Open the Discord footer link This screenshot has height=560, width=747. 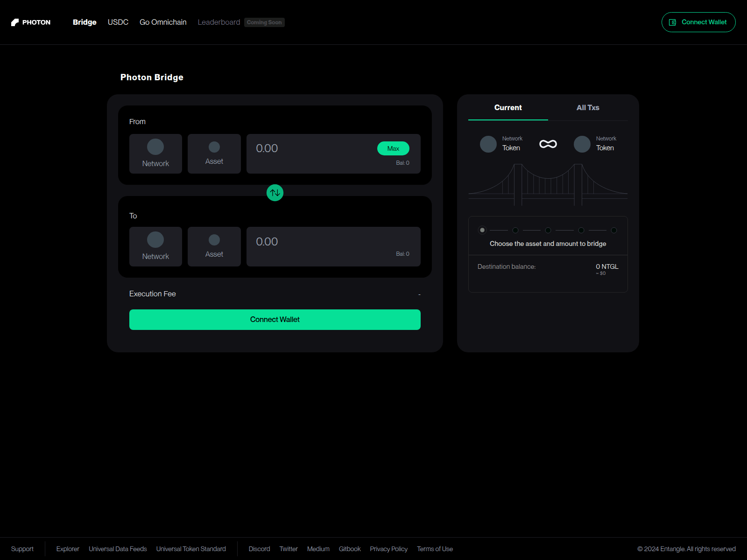[260, 549]
